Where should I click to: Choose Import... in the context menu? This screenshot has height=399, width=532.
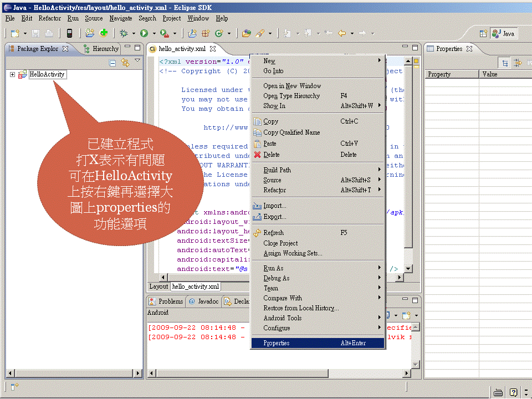pyautogui.click(x=318, y=206)
